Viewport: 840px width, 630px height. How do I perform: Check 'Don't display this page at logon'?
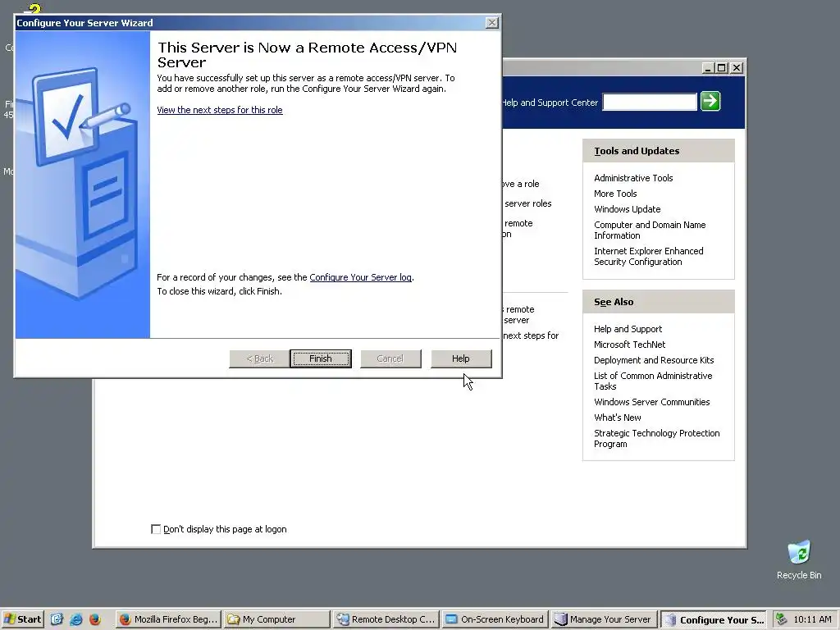coord(156,529)
